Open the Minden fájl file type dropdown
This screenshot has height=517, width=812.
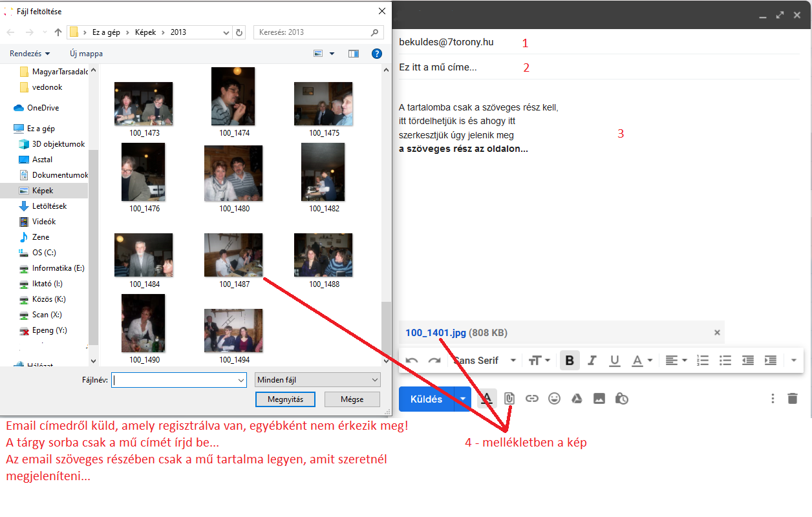(317, 380)
